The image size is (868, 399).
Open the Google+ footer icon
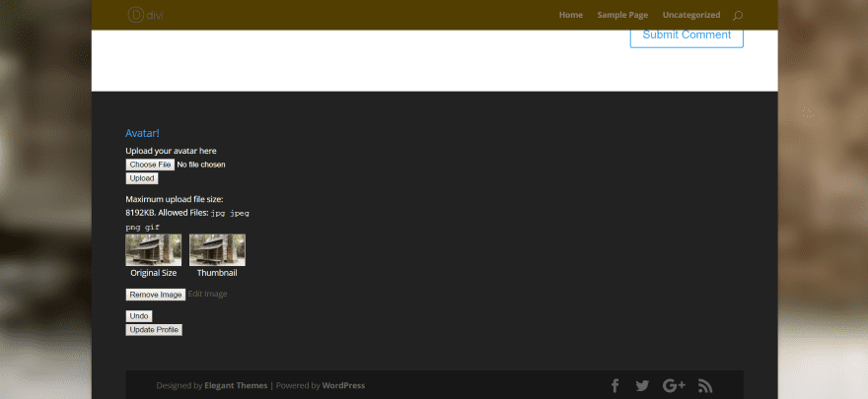[x=674, y=385]
